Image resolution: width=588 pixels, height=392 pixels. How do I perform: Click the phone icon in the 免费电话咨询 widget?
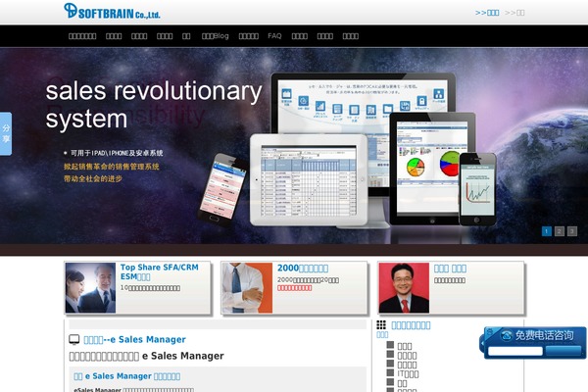[x=507, y=335]
